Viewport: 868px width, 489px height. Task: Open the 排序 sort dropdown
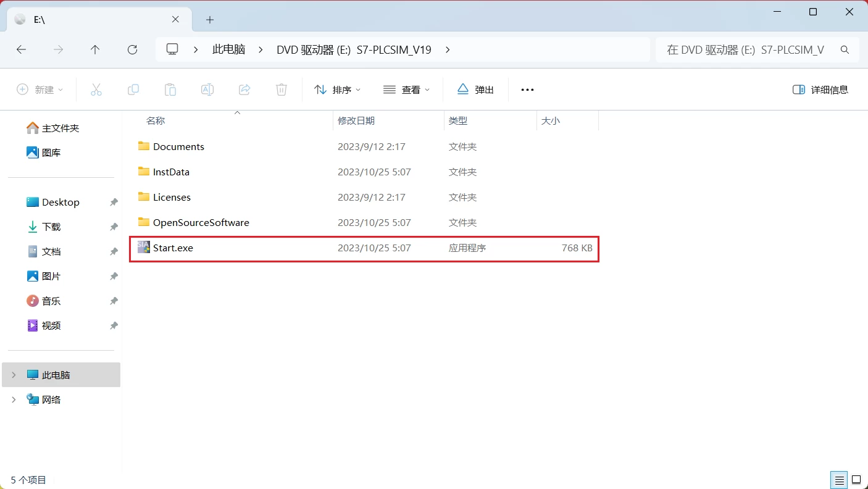coord(338,90)
